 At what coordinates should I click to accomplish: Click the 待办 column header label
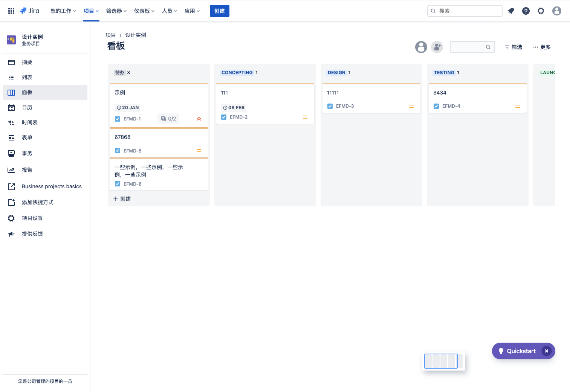point(120,73)
